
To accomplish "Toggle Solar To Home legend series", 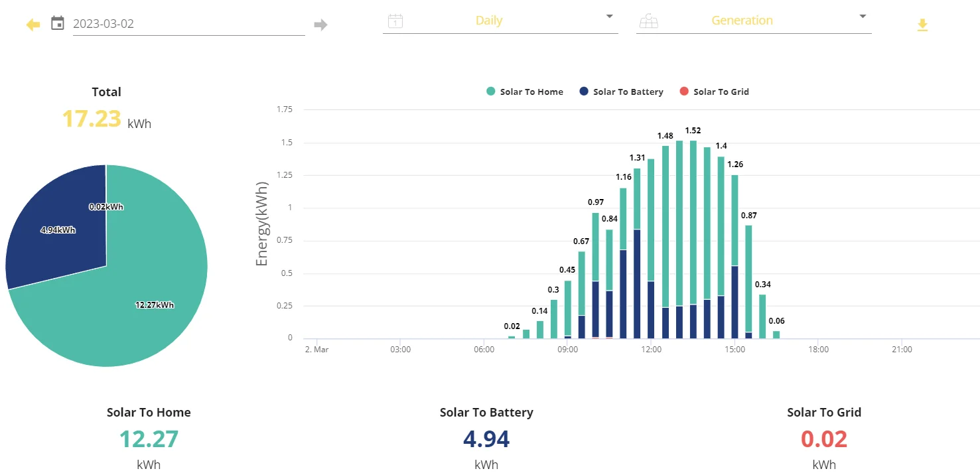I will click(x=525, y=92).
